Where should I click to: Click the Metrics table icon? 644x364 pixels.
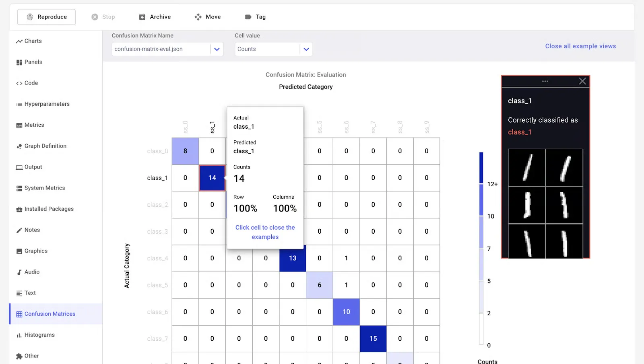(x=19, y=125)
